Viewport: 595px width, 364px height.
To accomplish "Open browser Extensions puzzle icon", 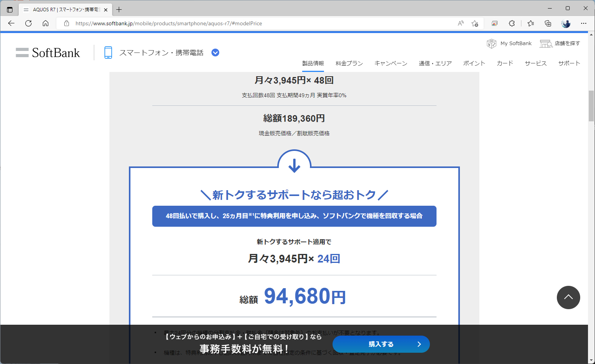I will 512,23.
